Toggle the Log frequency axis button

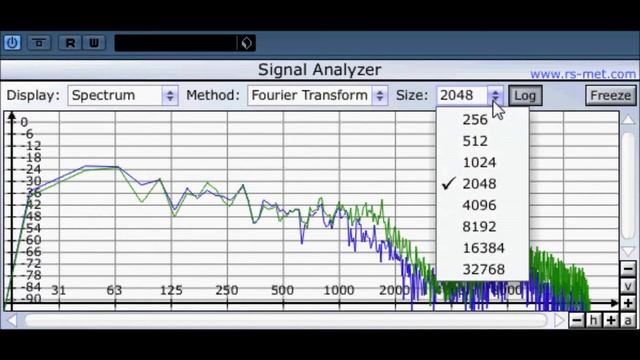click(x=525, y=96)
